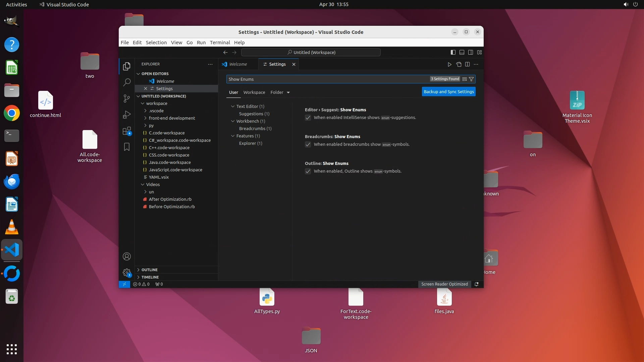Open the Folder settings dropdown
This screenshot has width=644, height=362.
[x=280, y=92]
